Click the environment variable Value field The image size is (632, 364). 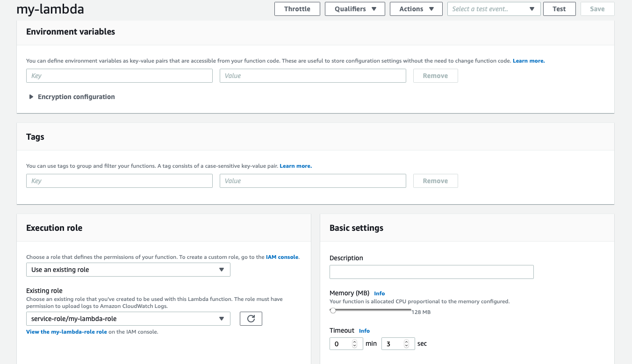coord(313,76)
